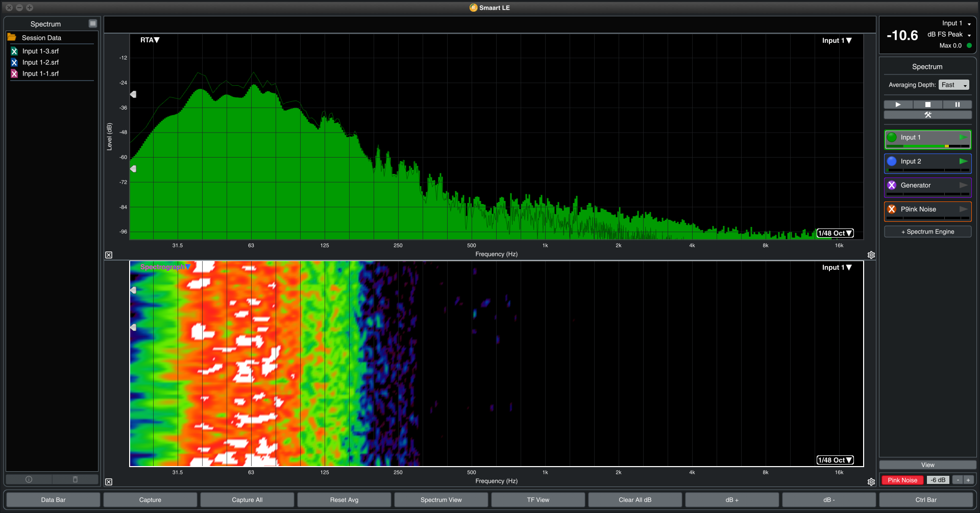
Task: Run the P9ink Noise engine play arrow
Action: [x=963, y=209]
